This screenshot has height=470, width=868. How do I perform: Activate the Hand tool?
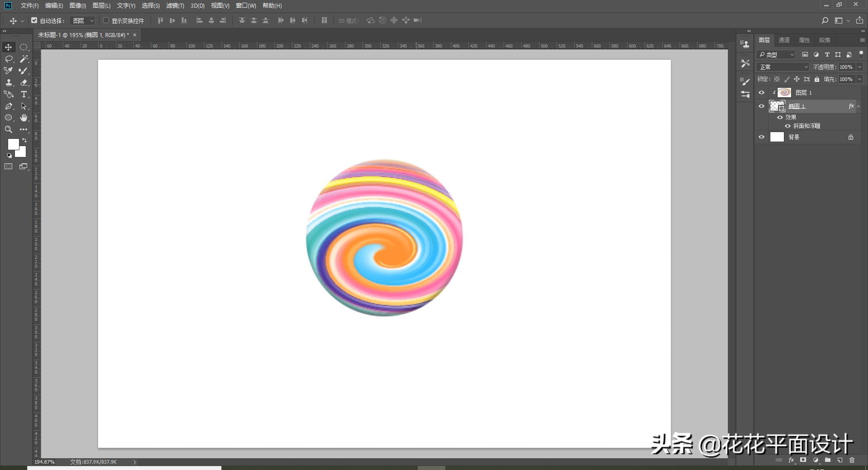24,118
